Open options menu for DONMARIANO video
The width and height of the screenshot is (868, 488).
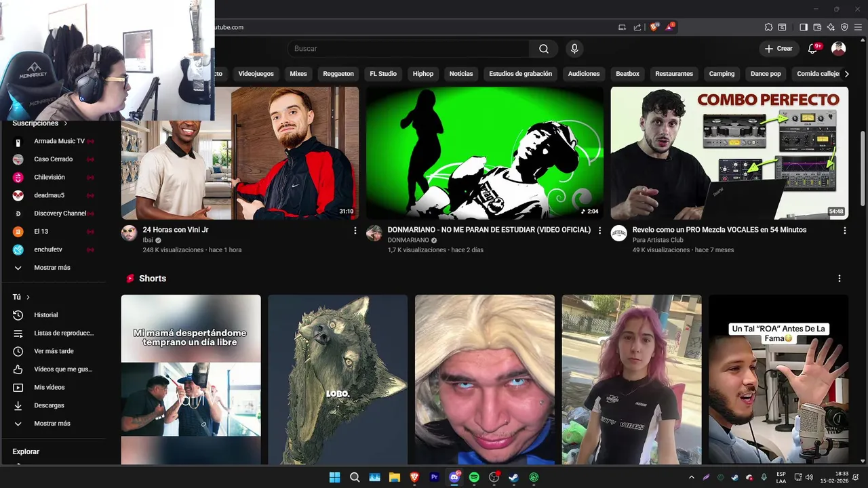tap(599, 230)
